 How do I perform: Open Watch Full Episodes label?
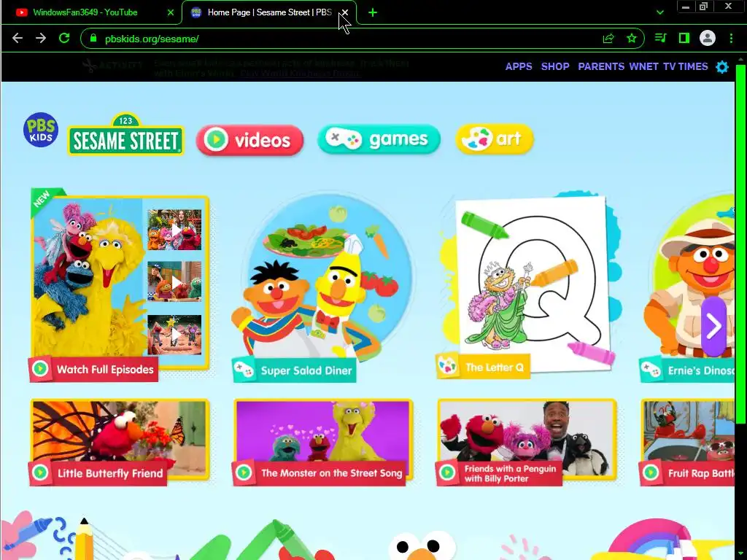[94, 369]
